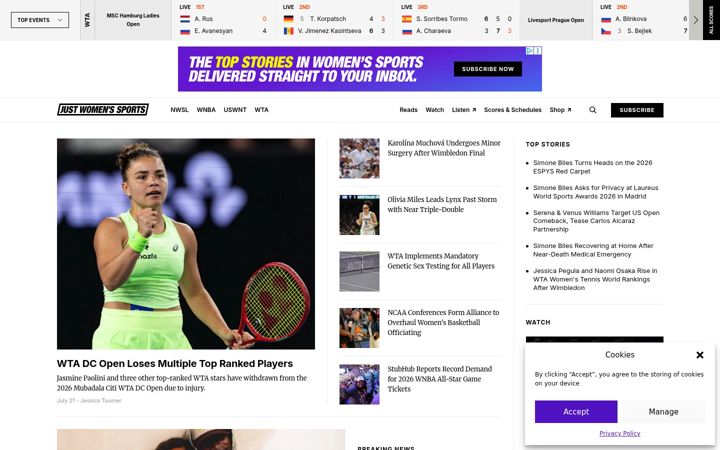Open the Listen external link
The width and height of the screenshot is (720, 450).
point(464,110)
